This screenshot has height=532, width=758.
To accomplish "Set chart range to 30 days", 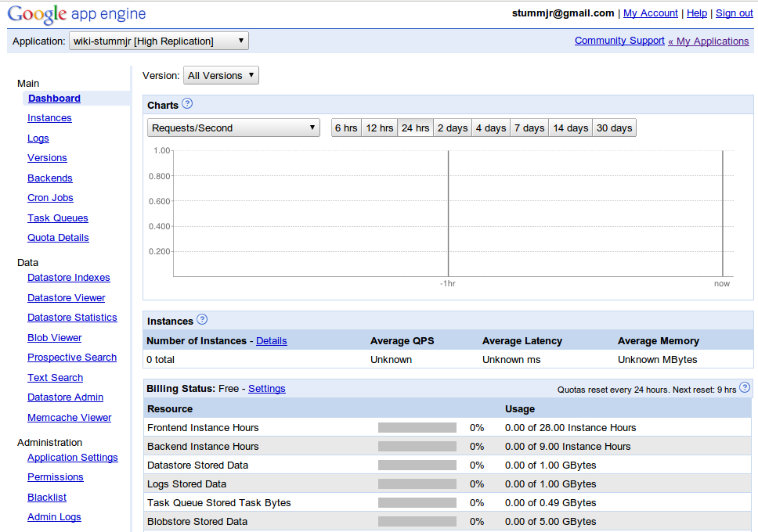I will 614,128.
